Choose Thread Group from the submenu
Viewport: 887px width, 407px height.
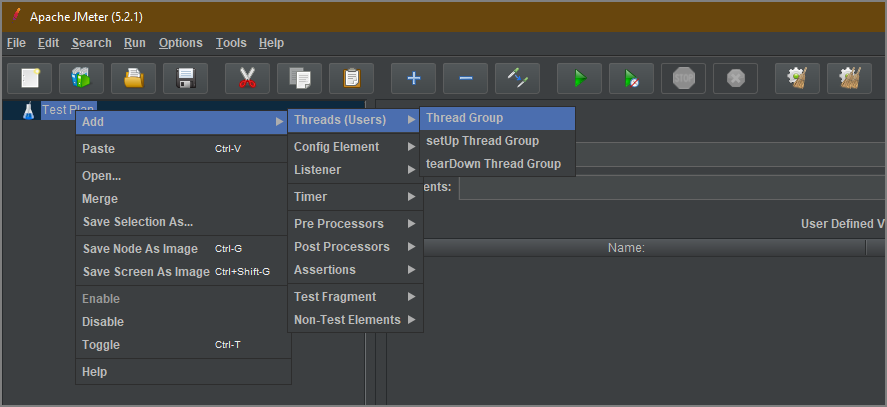pos(497,118)
